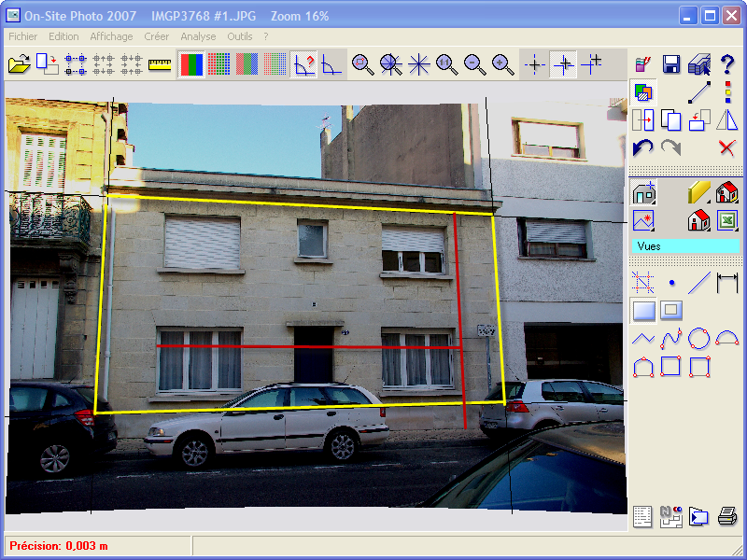This screenshot has width=747, height=560.
Task: Click the duplicate pages icon
Action: pyautogui.click(x=671, y=120)
